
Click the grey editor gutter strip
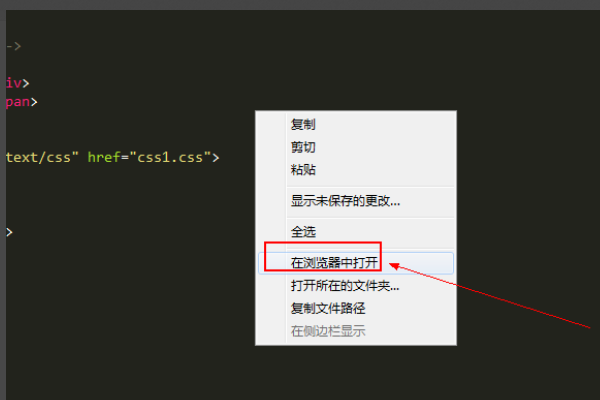[3, 205]
